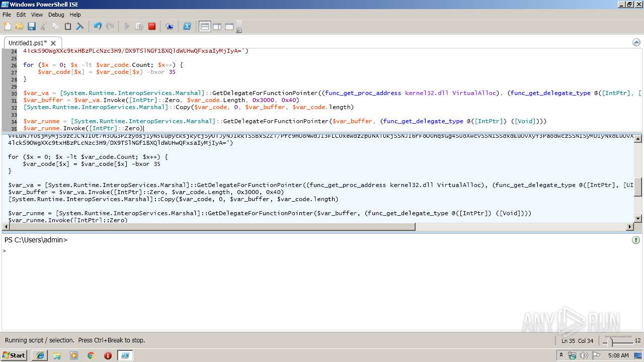Viewport: 644px width, 362px height.
Task: Click the green up-arrow command pane button
Action: click(636, 240)
